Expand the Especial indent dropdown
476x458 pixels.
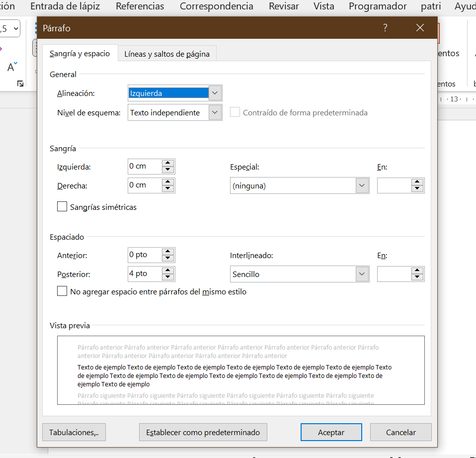click(x=362, y=185)
